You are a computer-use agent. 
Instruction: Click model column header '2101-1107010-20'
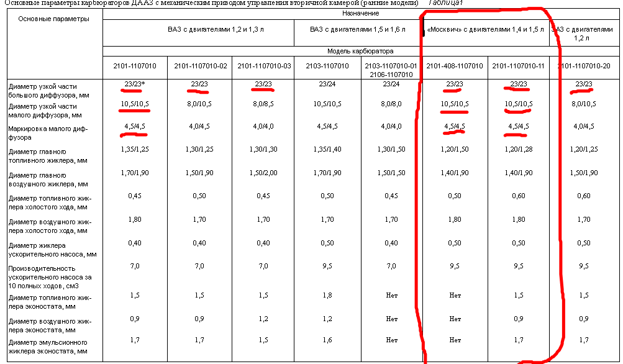(583, 66)
